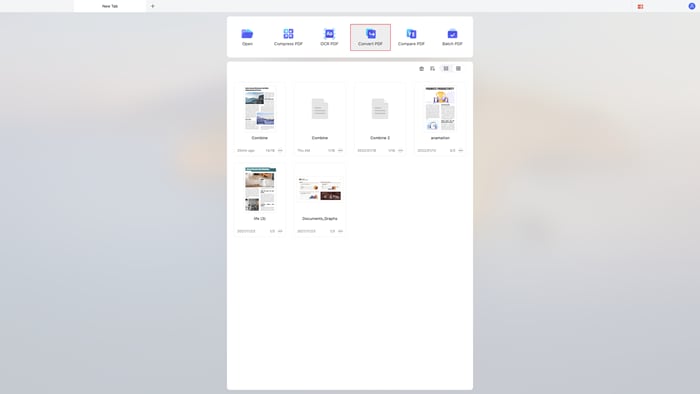The height and width of the screenshot is (394, 700).
Task: Select the Convert PDF tool
Action: pos(370,37)
